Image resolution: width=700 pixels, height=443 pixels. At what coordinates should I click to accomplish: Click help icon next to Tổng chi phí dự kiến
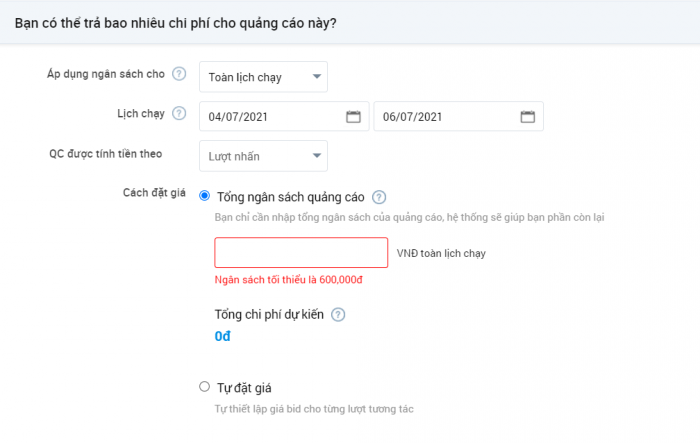[338, 315]
